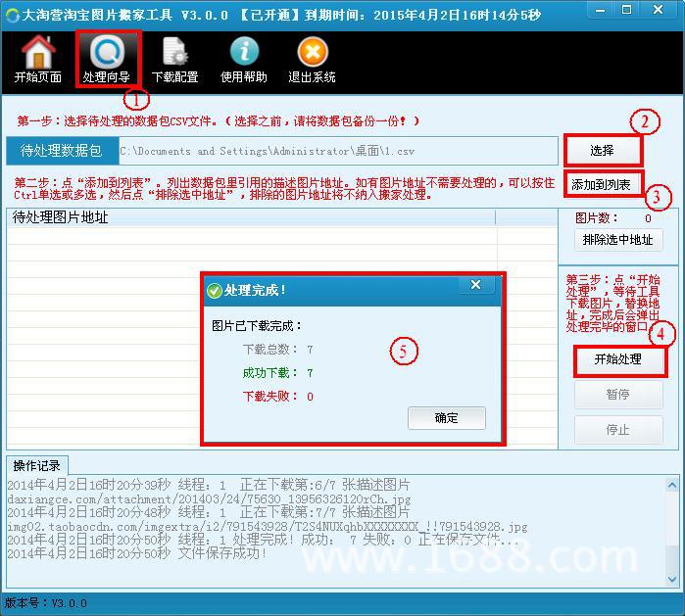The width and height of the screenshot is (685, 616).
Task: Click 排除选中地址 button
Action: pos(617,240)
